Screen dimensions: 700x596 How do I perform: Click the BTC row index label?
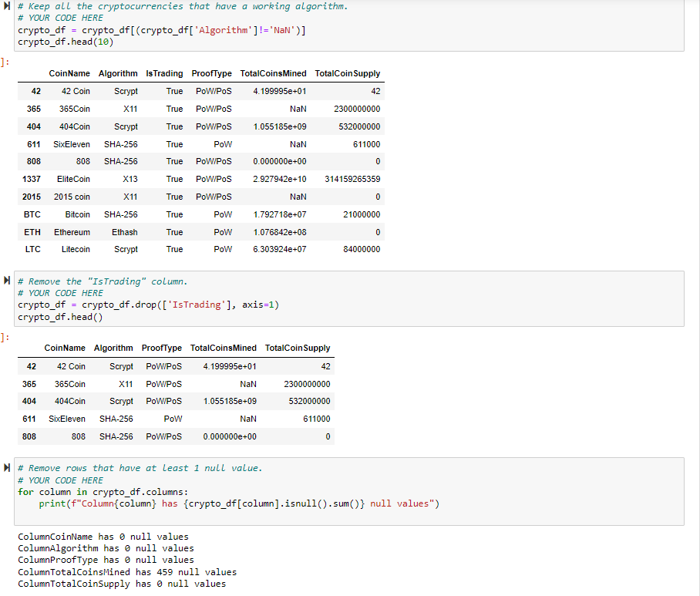tap(32, 214)
